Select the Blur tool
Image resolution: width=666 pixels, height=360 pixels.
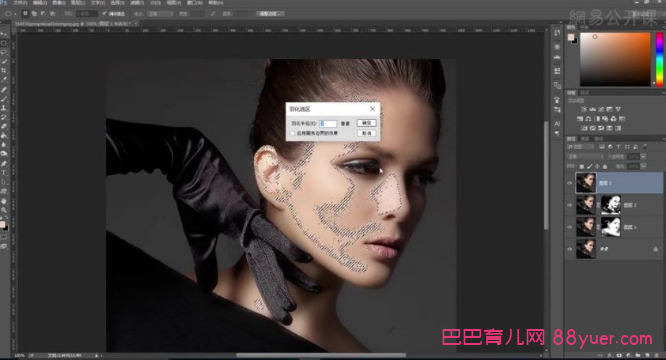click(x=4, y=144)
